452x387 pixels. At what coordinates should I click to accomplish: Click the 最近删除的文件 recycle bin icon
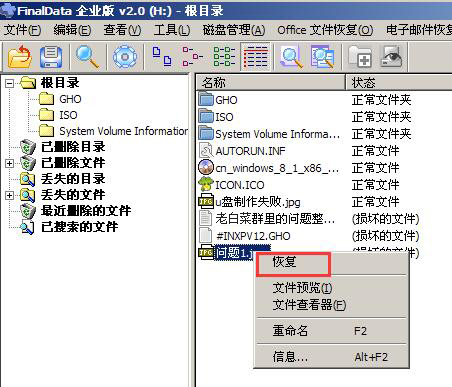pos(28,211)
